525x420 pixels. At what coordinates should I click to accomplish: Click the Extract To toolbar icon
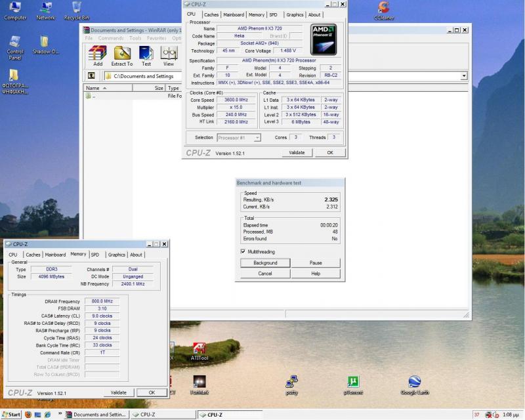pyautogui.click(x=122, y=55)
